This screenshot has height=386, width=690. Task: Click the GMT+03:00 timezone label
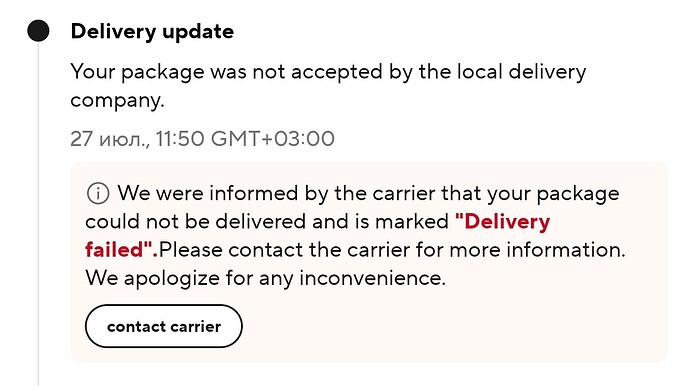[x=273, y=139]
